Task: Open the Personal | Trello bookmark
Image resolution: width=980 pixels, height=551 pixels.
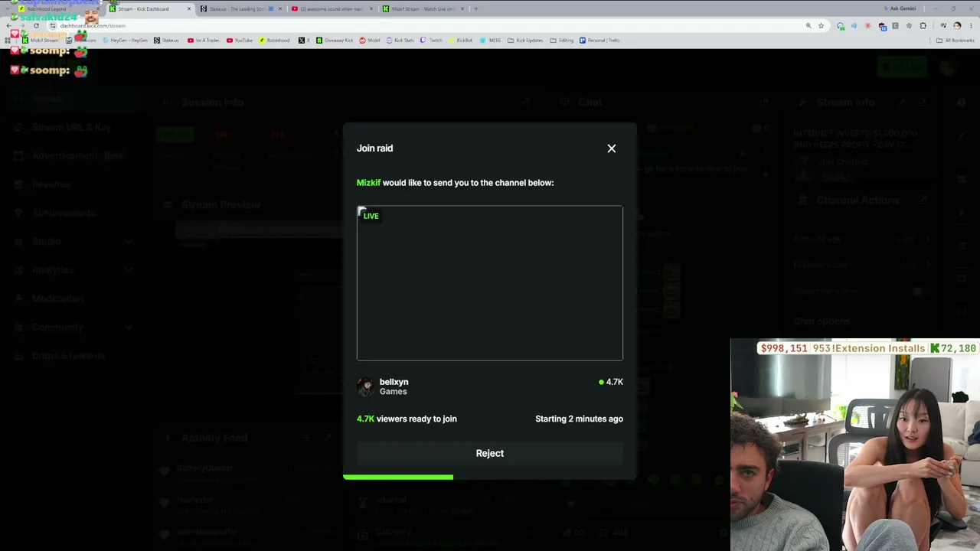Action: point(599,41)
